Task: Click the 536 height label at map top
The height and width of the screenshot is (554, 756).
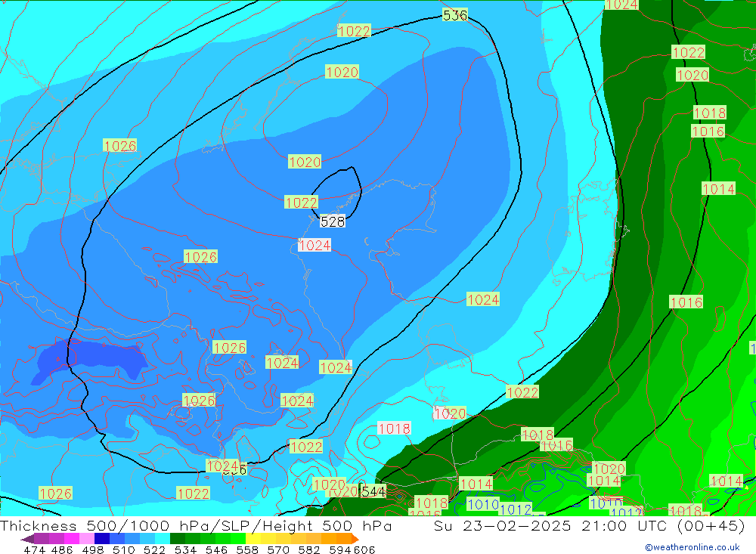Action: pyautogui.click(x=454, y=15)
